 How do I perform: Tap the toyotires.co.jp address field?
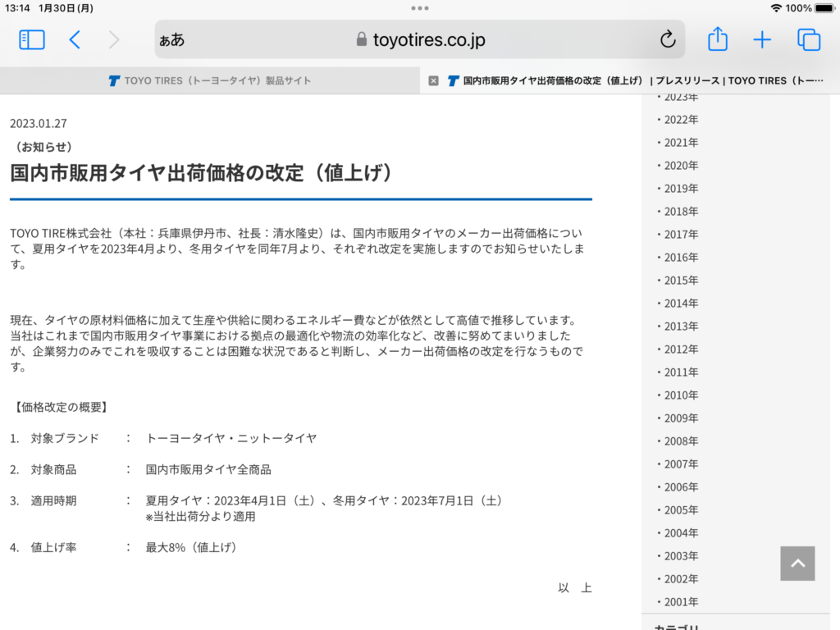(420, 39)
